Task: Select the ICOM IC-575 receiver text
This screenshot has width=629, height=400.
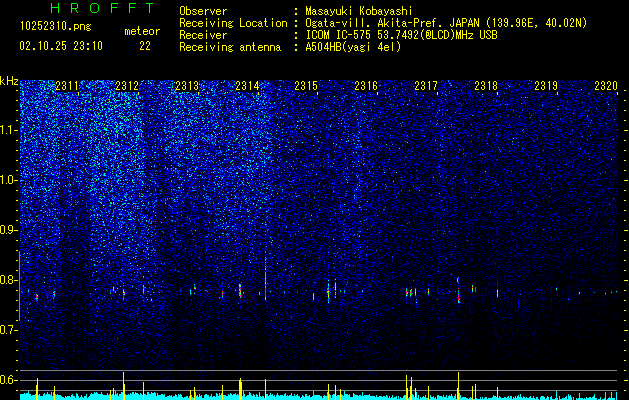Action: pos(401,35)
